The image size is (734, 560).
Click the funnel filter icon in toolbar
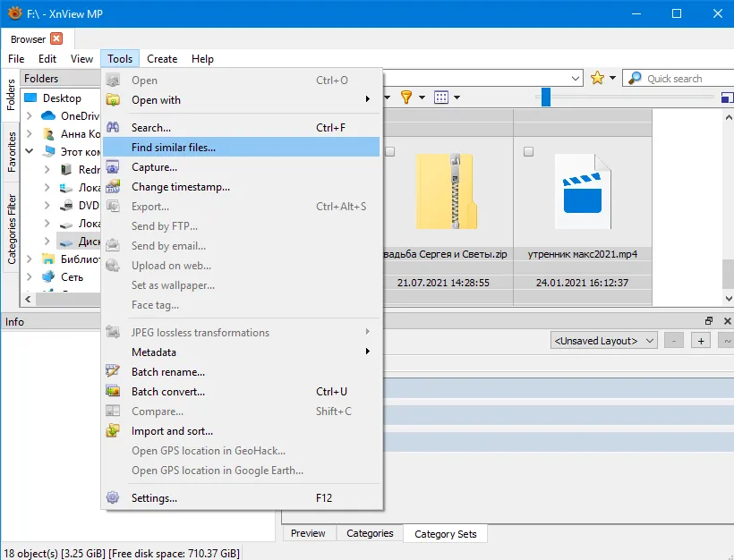point(406,98)
